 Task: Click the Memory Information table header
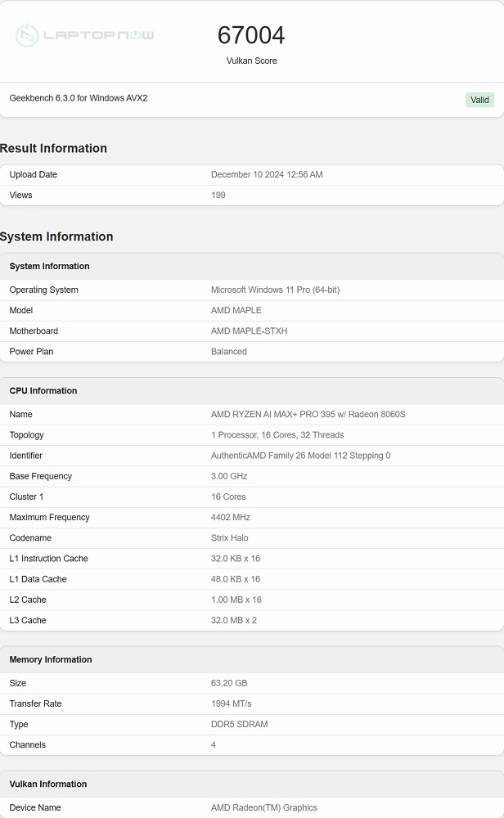51,659
